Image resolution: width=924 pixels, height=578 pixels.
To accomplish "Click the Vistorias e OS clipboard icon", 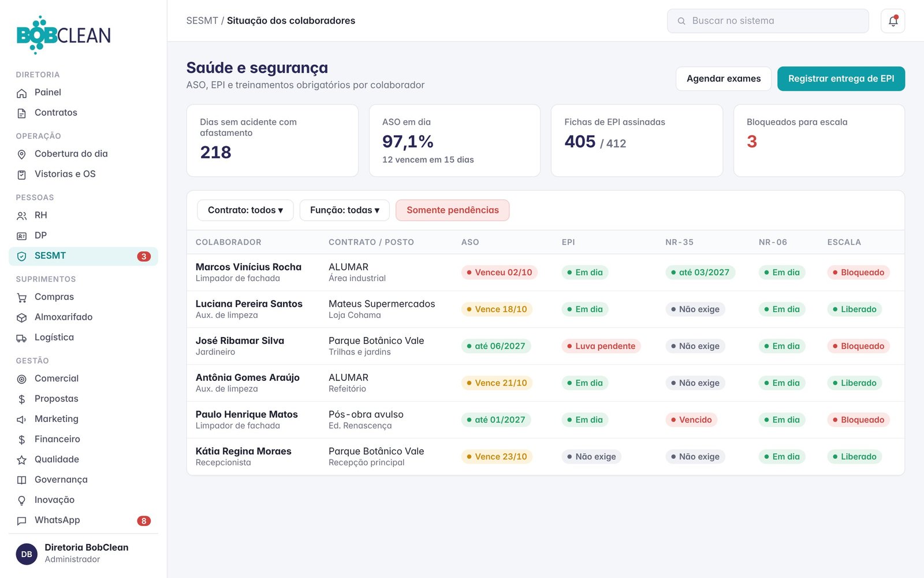I will point(22,175).
